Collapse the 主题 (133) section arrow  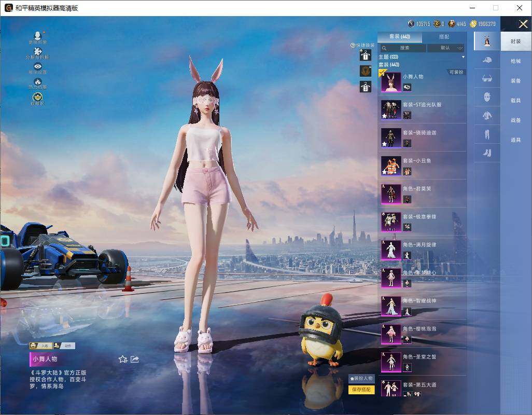click(x=463, y=57)
